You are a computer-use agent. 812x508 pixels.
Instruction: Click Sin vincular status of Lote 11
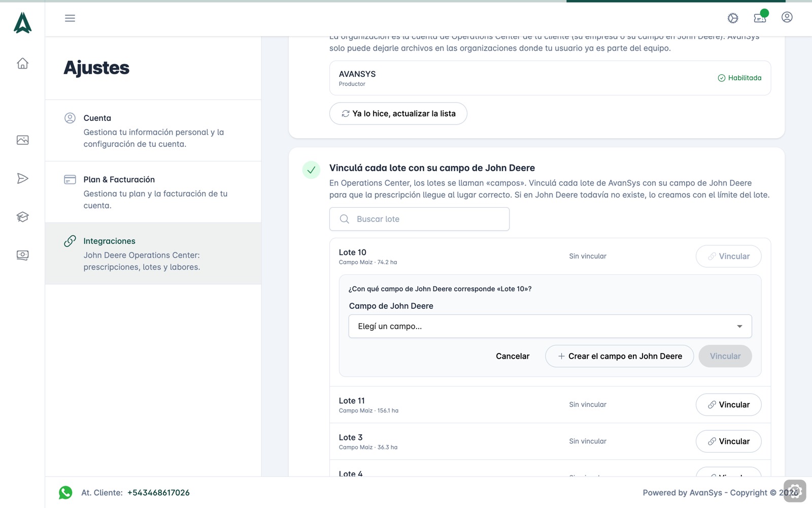[x=588, y=405]
